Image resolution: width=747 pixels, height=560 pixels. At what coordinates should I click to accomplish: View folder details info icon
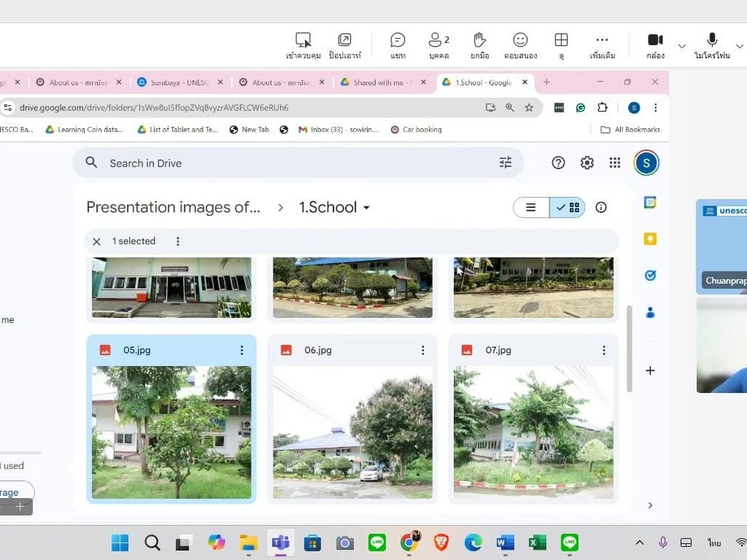[x=601, y=207]
